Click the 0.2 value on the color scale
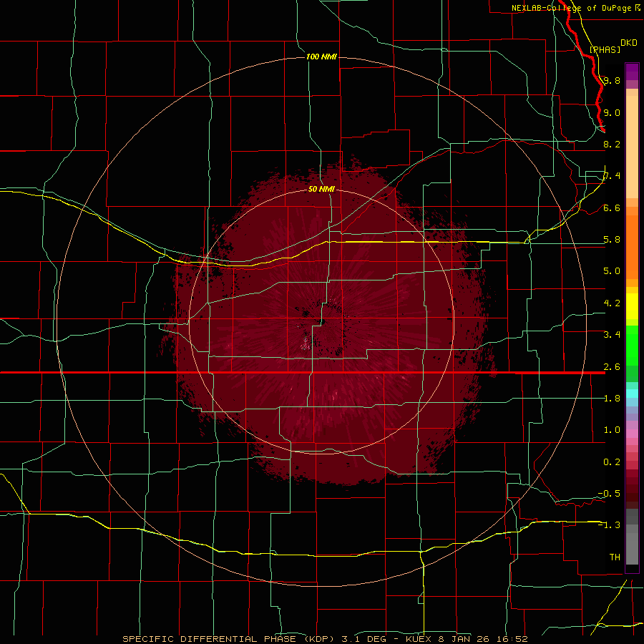The image size is (644, 644). click(x=612, y=462)
